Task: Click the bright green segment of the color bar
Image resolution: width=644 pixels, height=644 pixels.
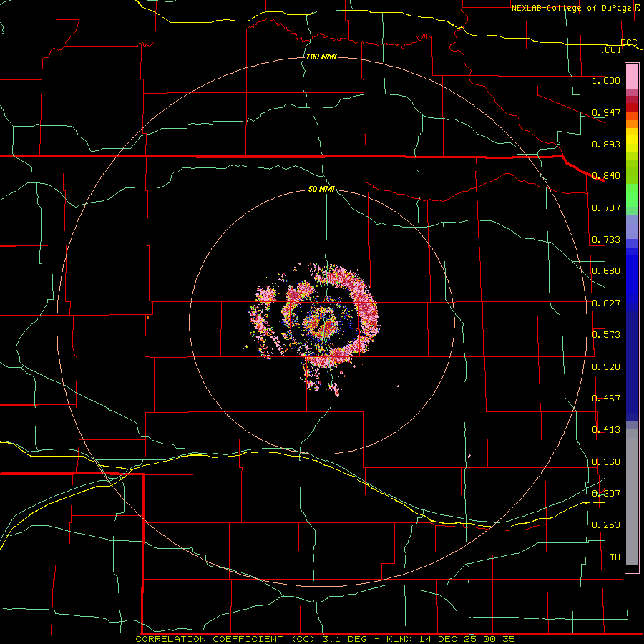Action: coord(632,195)
